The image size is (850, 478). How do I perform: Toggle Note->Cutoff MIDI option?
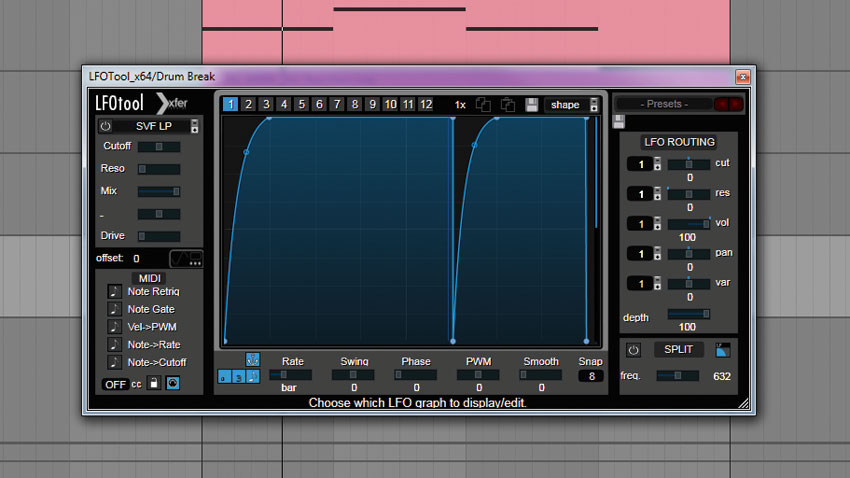(114, 362)
